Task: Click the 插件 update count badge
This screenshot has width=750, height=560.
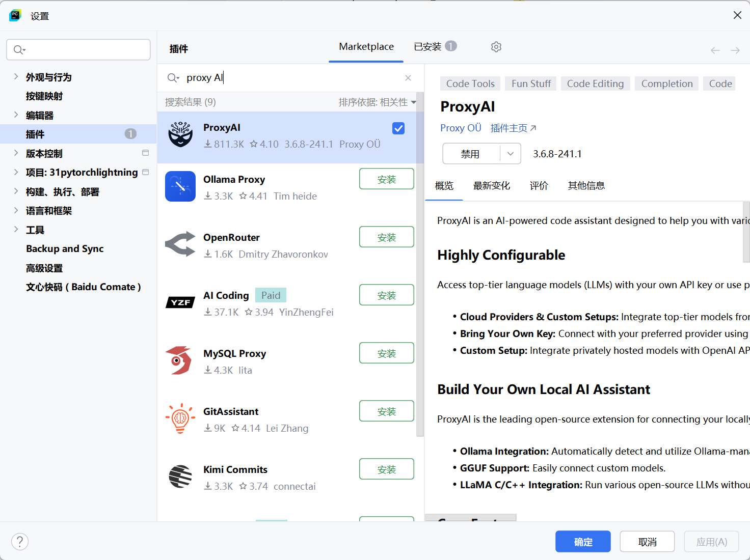Action: (131, 134)
